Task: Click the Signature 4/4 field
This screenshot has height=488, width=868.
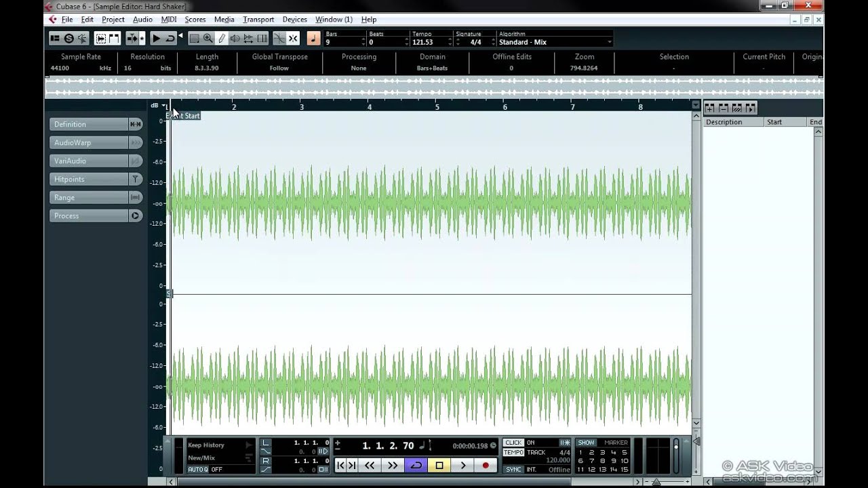Action: 475,42
